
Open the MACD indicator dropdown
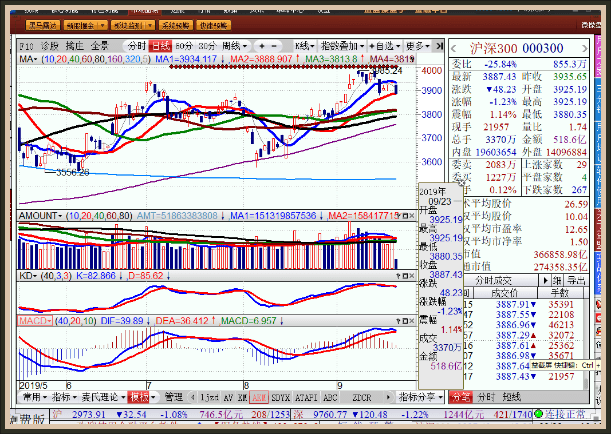coord(35,321)
